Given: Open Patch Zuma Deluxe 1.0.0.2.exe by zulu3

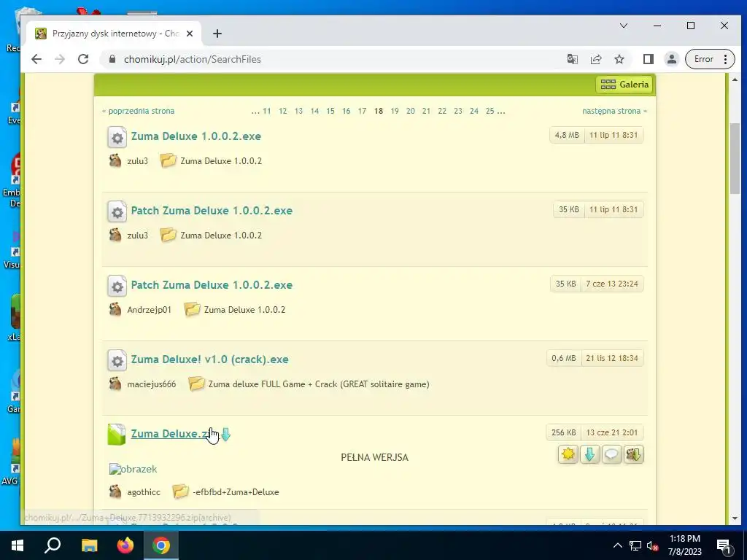Looking at the screenshot, I should tap(212, 211).
